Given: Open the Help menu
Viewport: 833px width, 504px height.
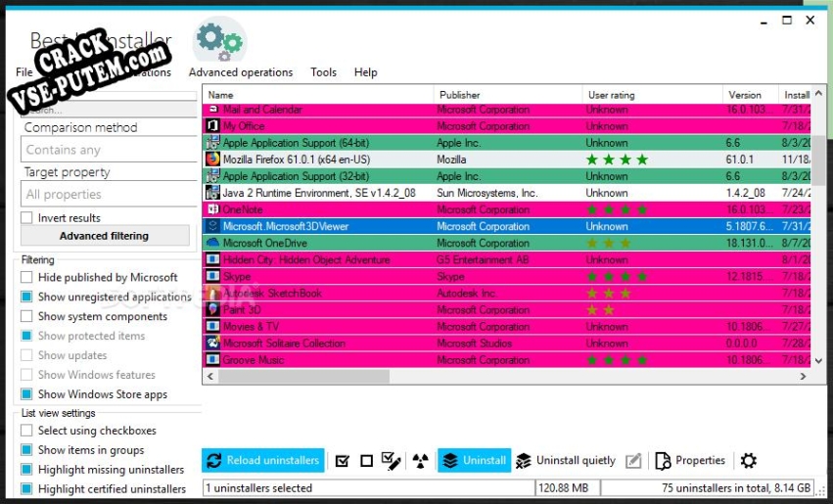Looking at the screenshot, I should pos(365,72).
